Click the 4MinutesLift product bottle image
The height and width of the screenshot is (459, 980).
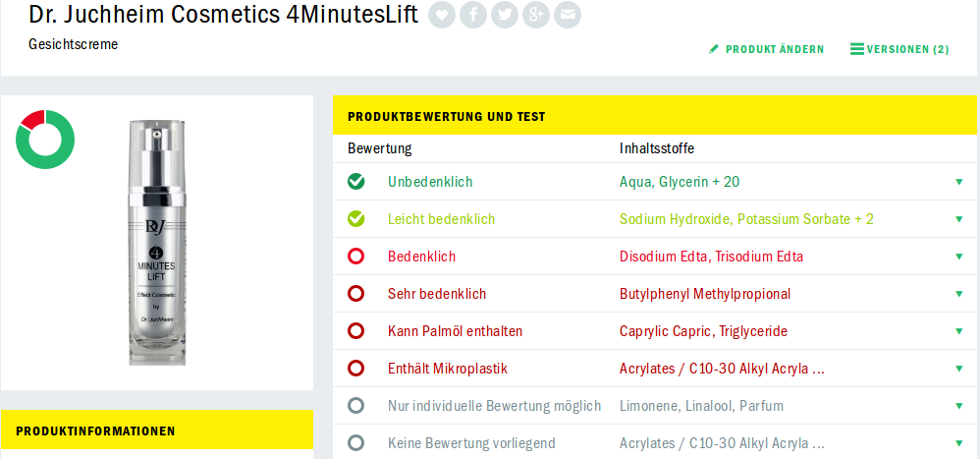click(157, 243)
